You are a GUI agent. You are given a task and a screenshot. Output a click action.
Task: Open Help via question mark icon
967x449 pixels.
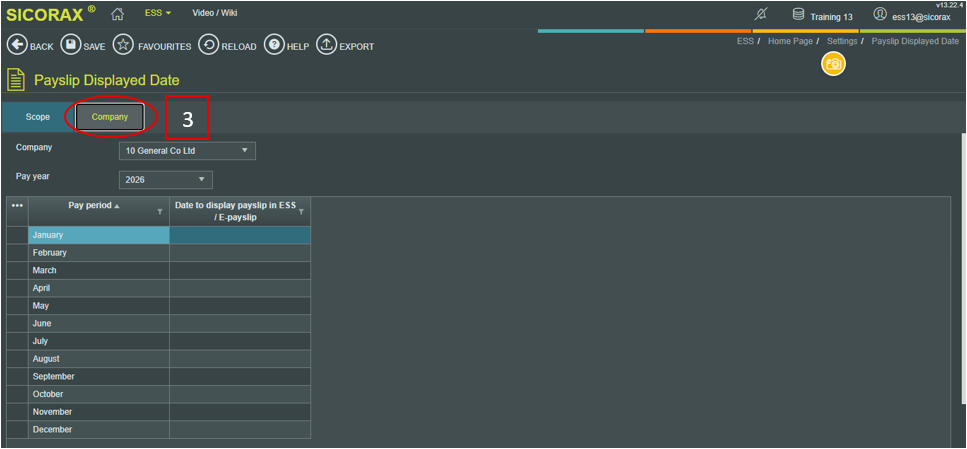coord(273,46)
